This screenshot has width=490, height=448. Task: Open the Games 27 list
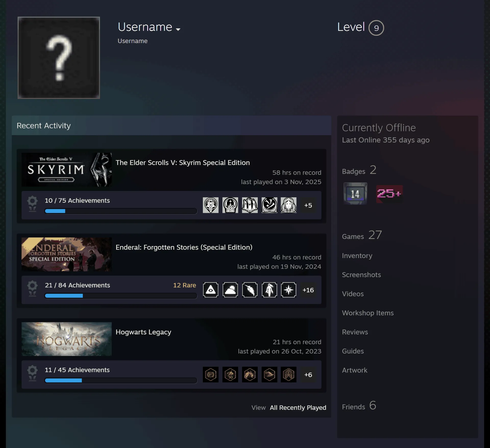click(x=362, y=235)
